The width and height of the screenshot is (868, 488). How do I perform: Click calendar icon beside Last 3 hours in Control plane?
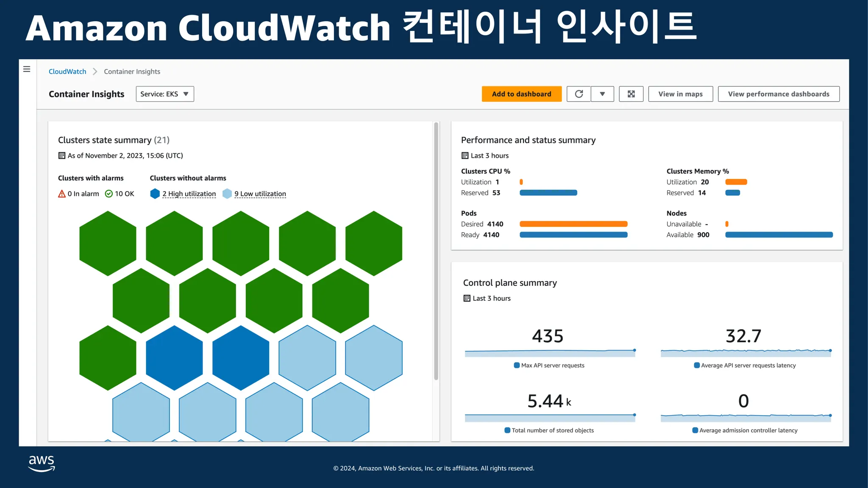click(467, 299)
